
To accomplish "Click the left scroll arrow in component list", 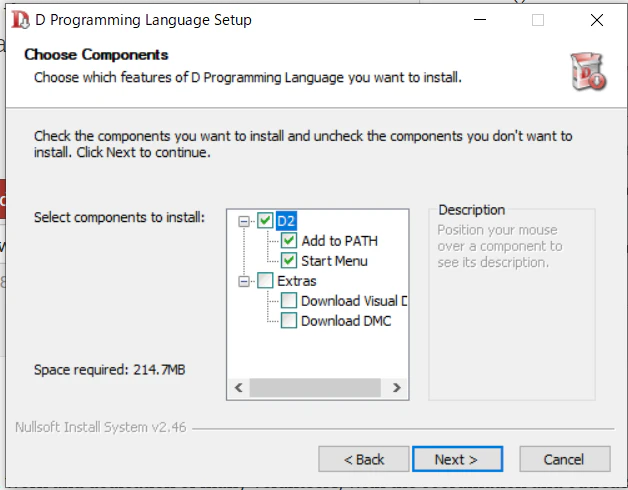I will click(x=239, y=387).
